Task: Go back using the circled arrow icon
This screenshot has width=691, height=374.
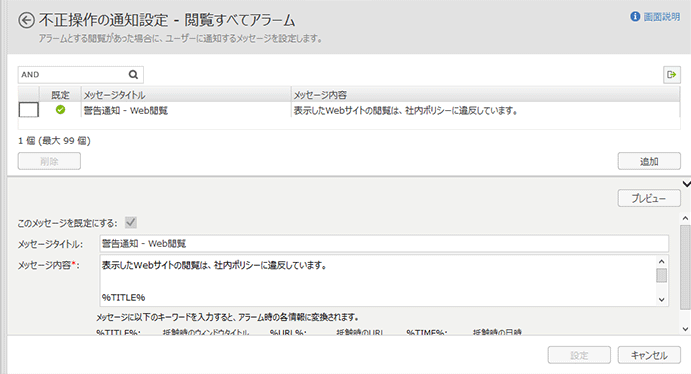Action: [x=26, y=20]
